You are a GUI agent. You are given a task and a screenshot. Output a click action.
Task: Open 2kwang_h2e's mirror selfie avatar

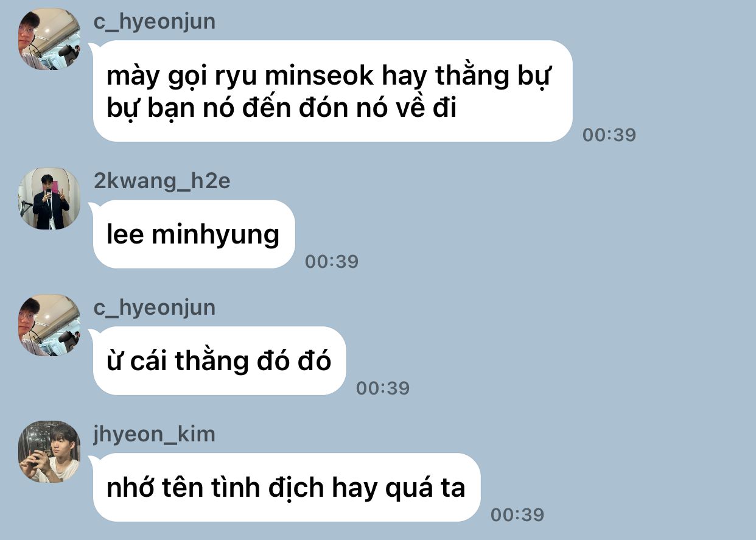point(49,198)
